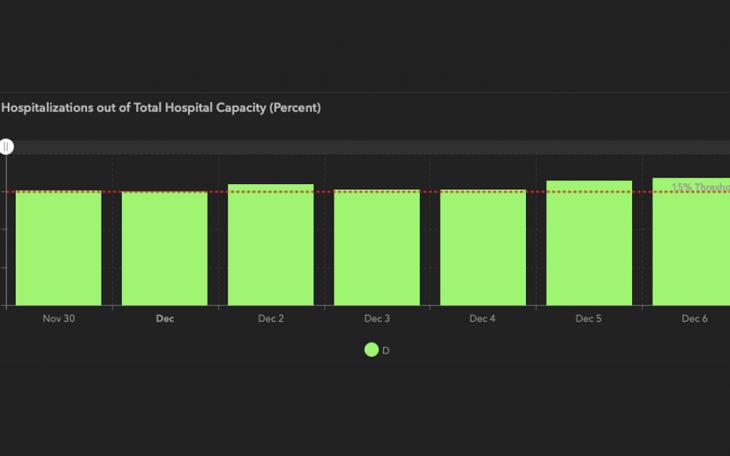Image resolution: width=730 pixels, height=456 pixels.
Task: Click the 15% Threshold line label
Action: [x=700, y=187]
